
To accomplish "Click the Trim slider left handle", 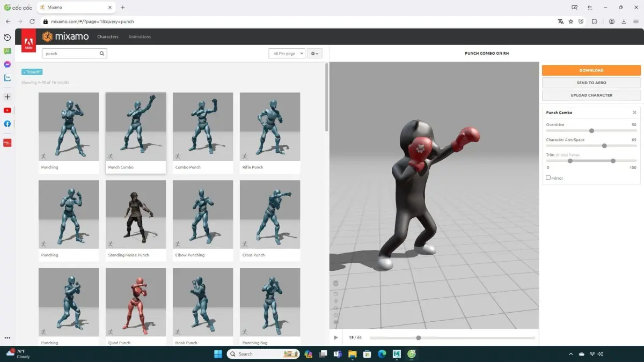I will pos(570,160).
